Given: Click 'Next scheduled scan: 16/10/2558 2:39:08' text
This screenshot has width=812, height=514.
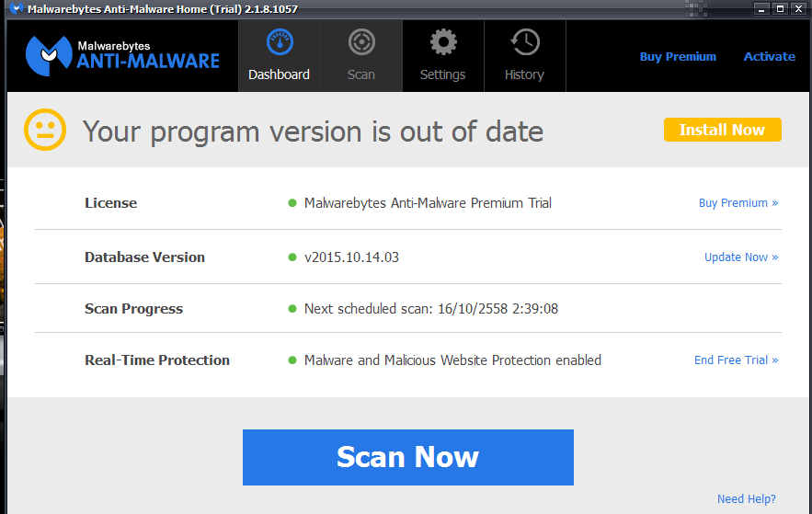Looking at the screenshot, I should (431, 309).
